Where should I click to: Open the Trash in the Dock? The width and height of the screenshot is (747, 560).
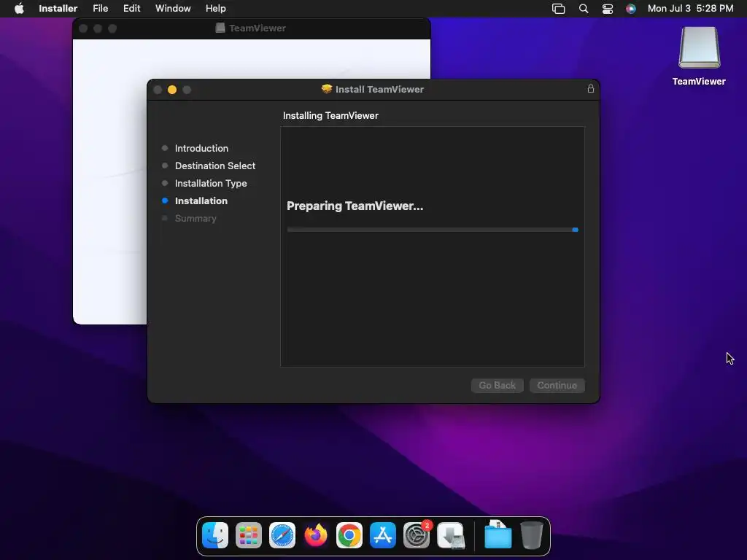pos(532,535)
